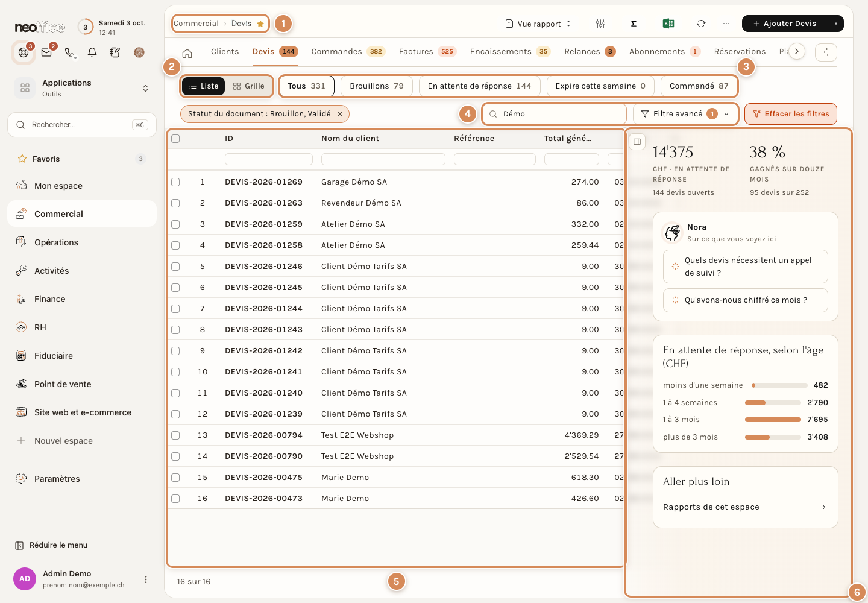Open the Ajouter Devis dropdown arrow
The height and width of the screenshot is (603, 868).
[x=836, y=24]
